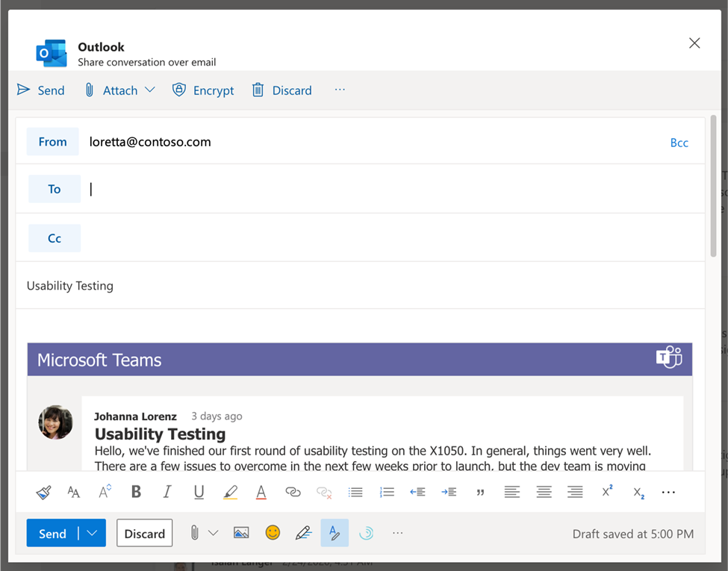Apply quote formatting
The image size is (728, 571).
(x=480, y=493)
